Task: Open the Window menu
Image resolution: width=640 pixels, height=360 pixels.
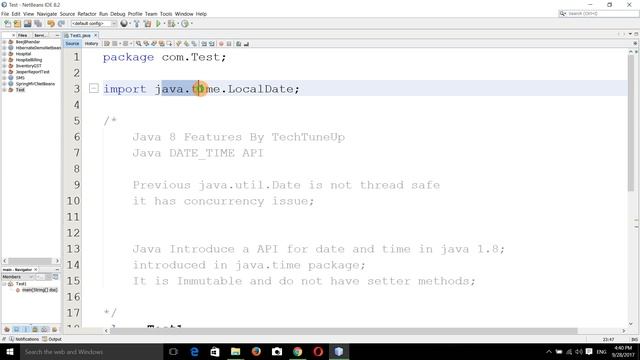Action: click(x=184, y=14)
